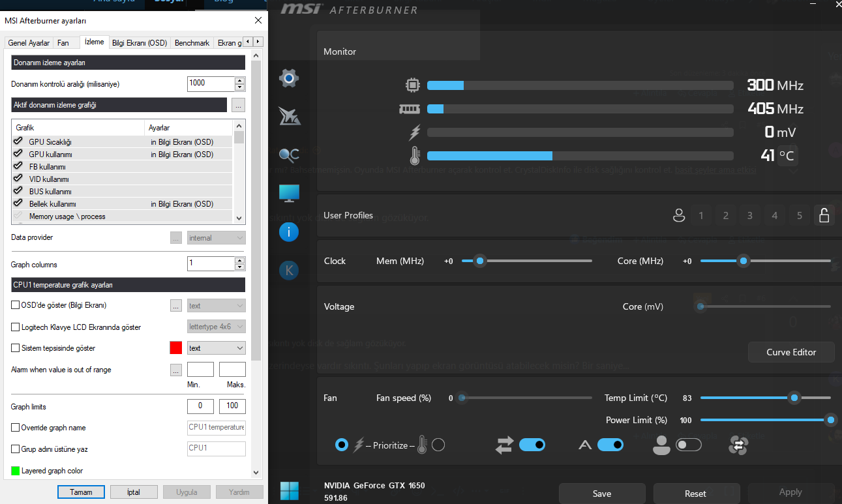Screen dimensions: 842x504
Task: Click the Graph limits maximum field showing 100
Action: (x=232, y=406)
